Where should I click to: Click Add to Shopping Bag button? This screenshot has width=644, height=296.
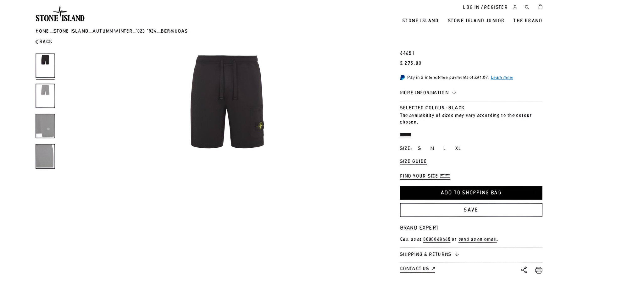point(471,193)
